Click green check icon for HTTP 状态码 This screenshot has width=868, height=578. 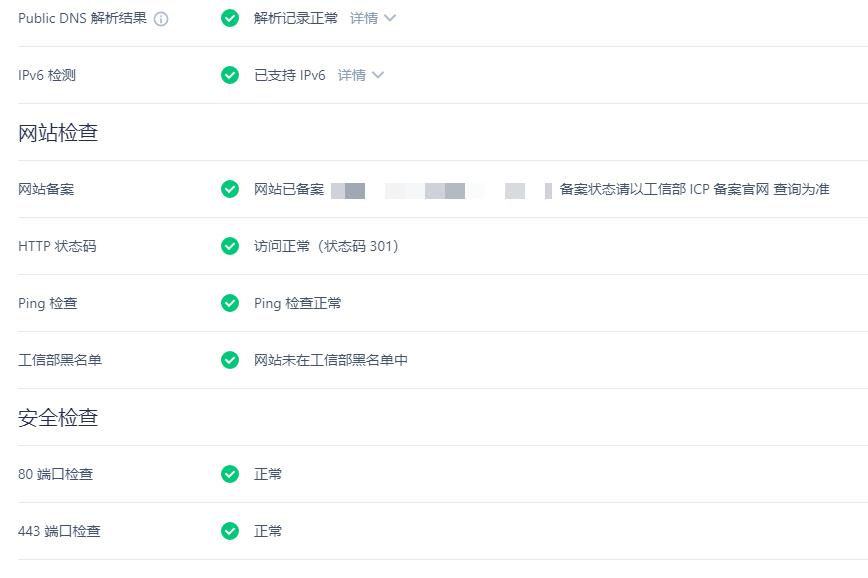[x=230, y=246]
